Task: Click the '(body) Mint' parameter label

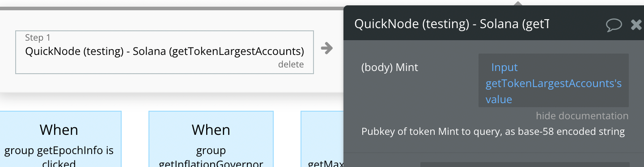Action: [390, 67]
